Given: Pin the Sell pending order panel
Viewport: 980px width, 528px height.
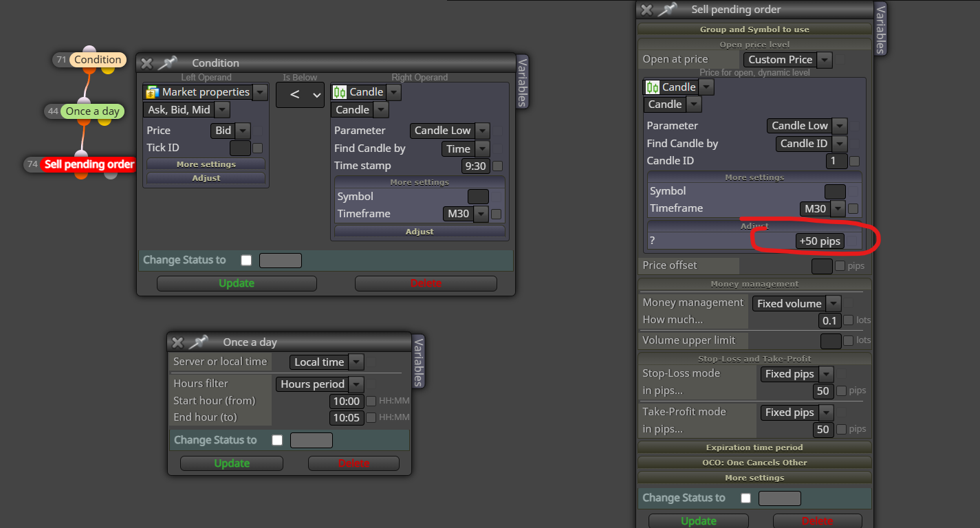Looking at the screenshot, I should coord(667,10).
